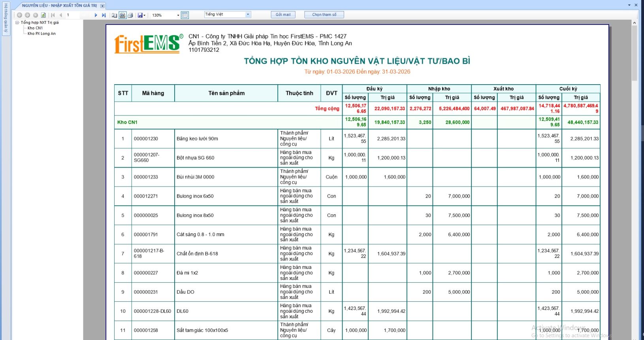The width and height of the screenshot is (644, 340).
Task: Click the Mã hàng column header
Action: (x=153, y=93)
